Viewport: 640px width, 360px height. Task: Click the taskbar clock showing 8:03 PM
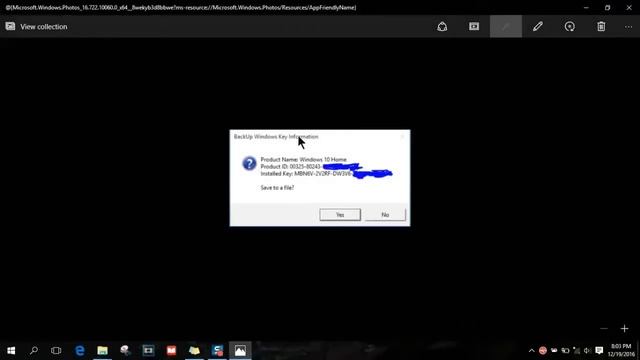click(x=621, y=350)
